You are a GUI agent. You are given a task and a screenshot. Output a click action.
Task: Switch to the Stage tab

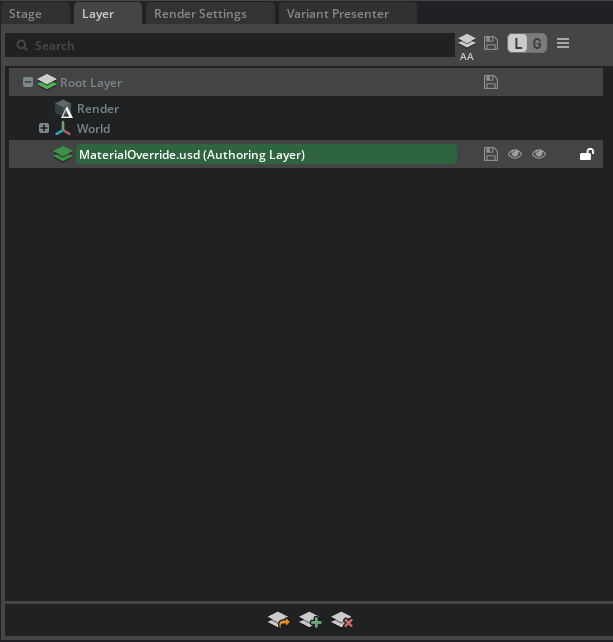click(26, 14)
